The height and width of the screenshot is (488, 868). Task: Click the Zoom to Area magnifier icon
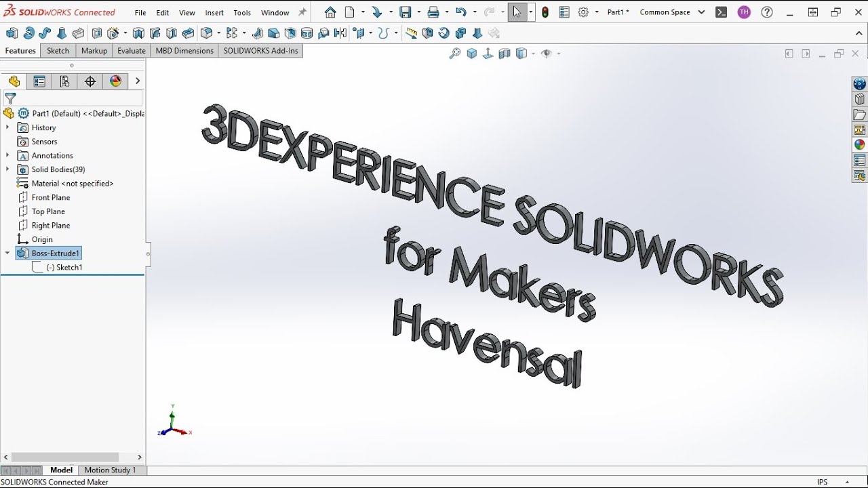(455, 54)
